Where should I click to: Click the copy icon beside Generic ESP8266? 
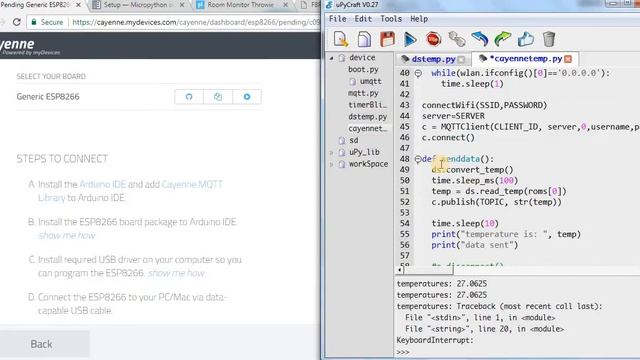click(218, 97)
